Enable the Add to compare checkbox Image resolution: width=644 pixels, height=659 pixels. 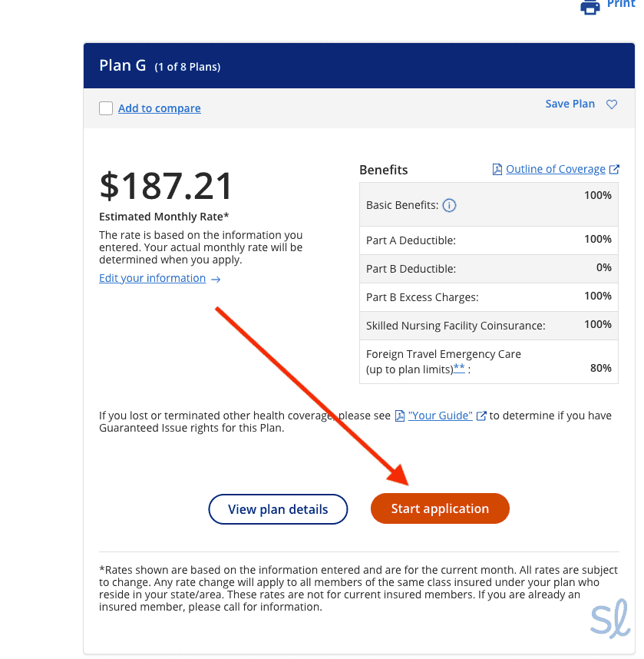[x=105, y=108]
